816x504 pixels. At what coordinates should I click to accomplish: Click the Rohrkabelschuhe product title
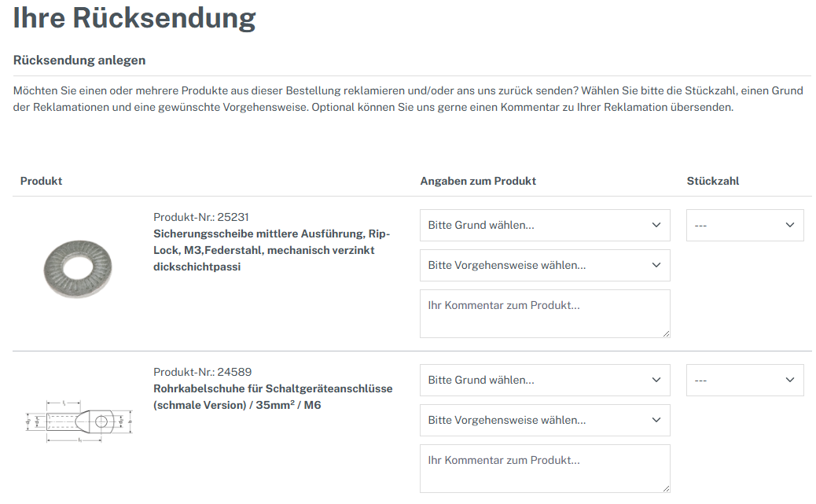coord(272,397)
